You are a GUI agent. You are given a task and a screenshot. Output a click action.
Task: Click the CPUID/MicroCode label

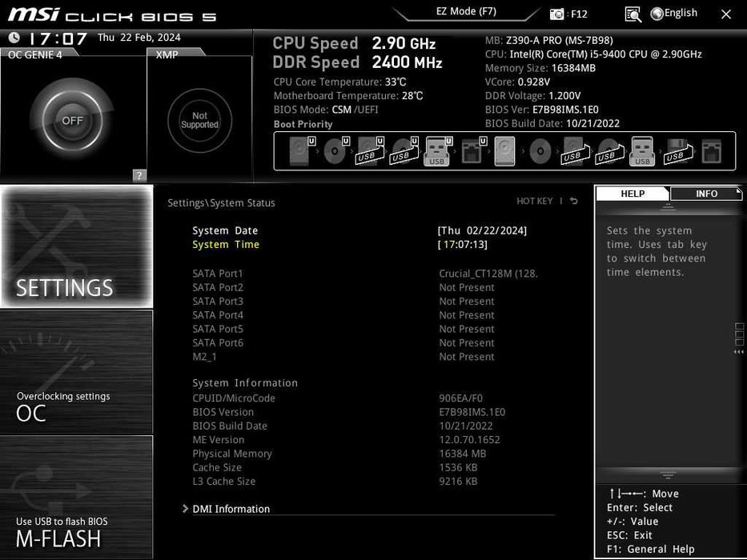click(x=234, y=398)
